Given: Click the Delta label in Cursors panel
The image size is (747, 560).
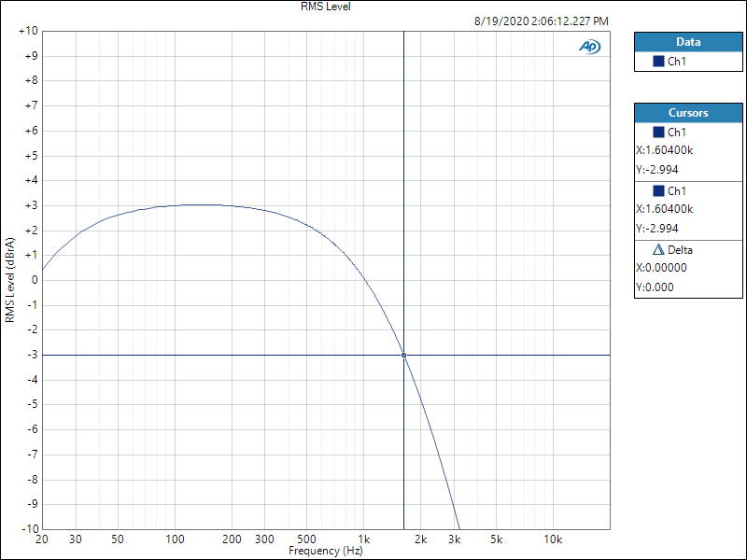Looking at the screenshot, I should (x=681, y=250).
